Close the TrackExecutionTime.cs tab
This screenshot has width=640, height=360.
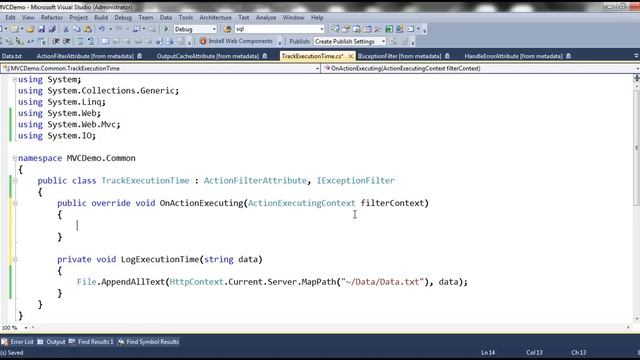pyautogui.click(x=350, y=56)
